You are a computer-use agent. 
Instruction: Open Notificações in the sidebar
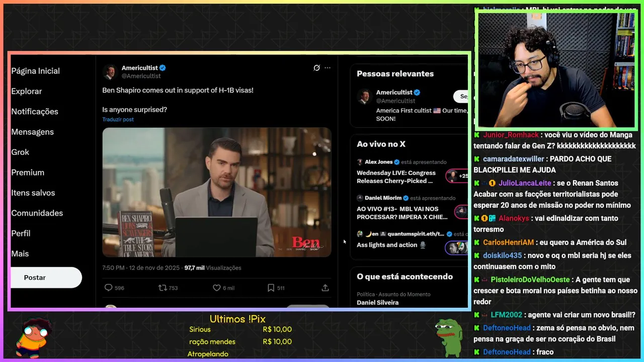35,112
